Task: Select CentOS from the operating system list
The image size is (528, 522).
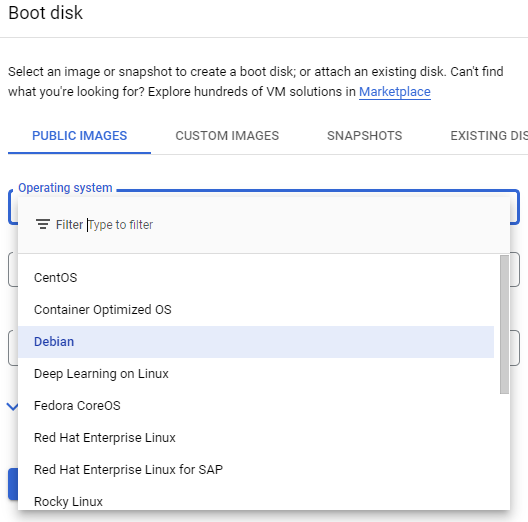Action: click(x=256, y=278)
